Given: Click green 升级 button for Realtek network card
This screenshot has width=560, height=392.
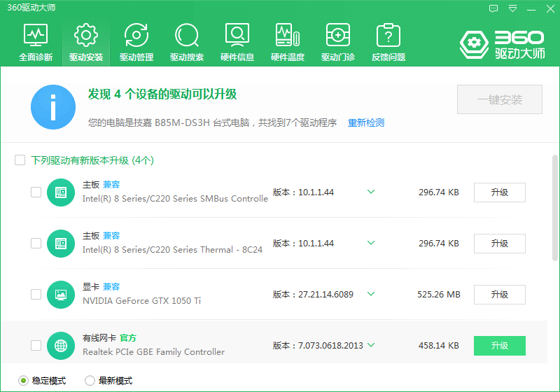Looking at the screenshot, I should point(499,345).
